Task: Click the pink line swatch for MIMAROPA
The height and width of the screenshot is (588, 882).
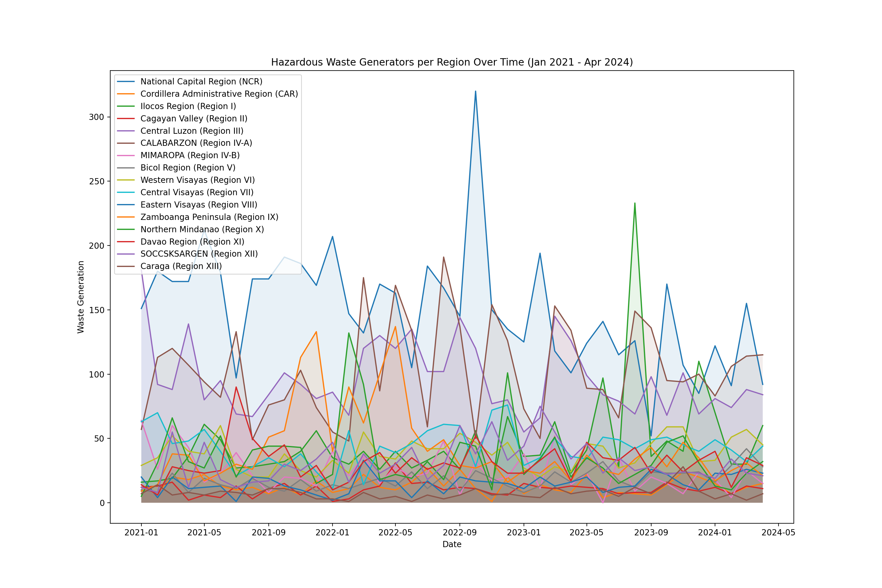Action: (x=126, y=155)
